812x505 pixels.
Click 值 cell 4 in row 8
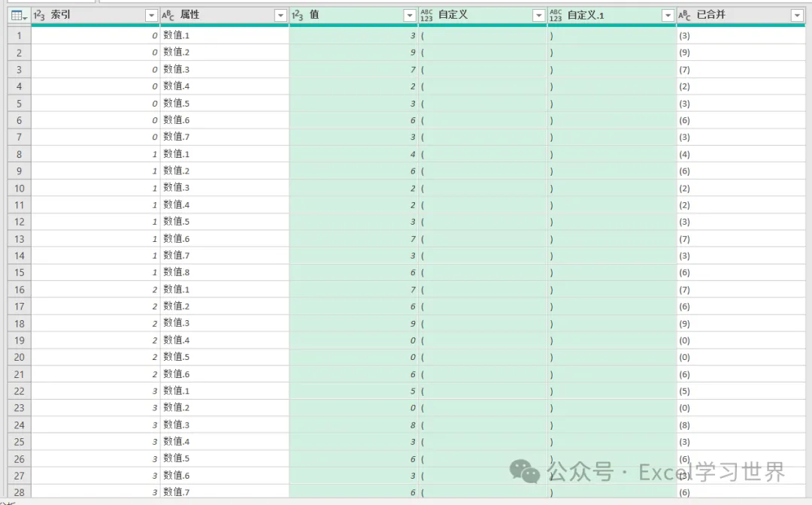(353, 154)
